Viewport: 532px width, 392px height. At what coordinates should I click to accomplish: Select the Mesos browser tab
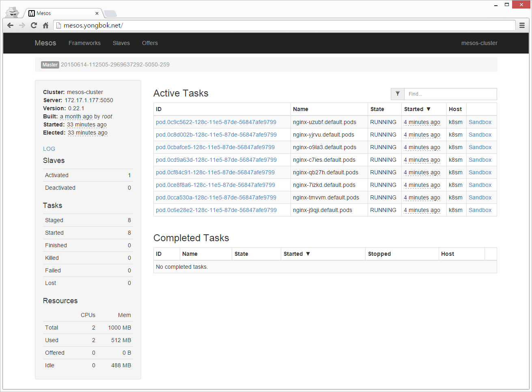point(63,13)
